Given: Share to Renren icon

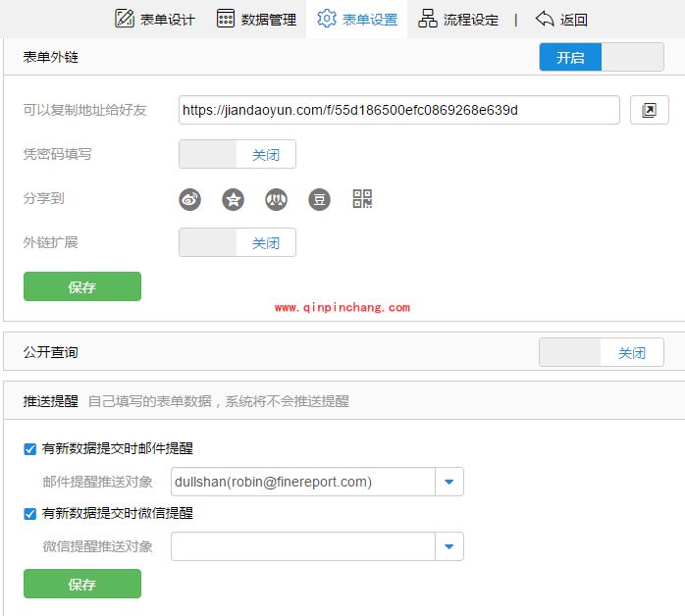Looking at the screenshot, I should [277, 199].
